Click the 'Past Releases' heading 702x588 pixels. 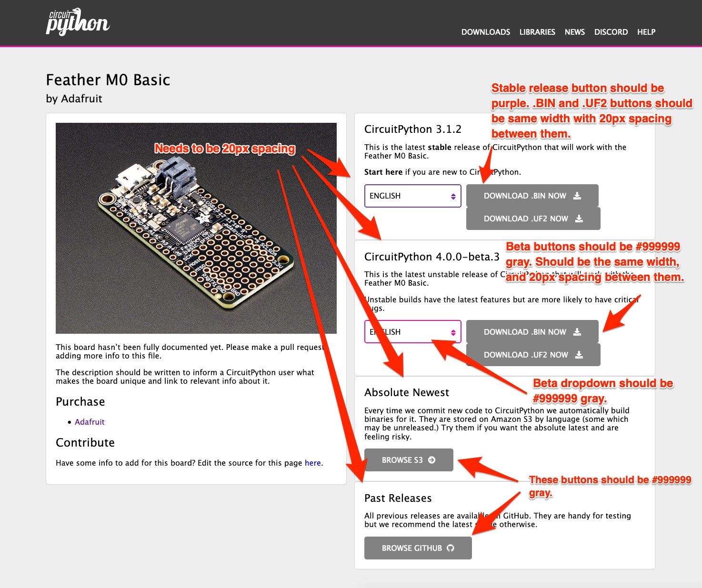coord(398,498)
